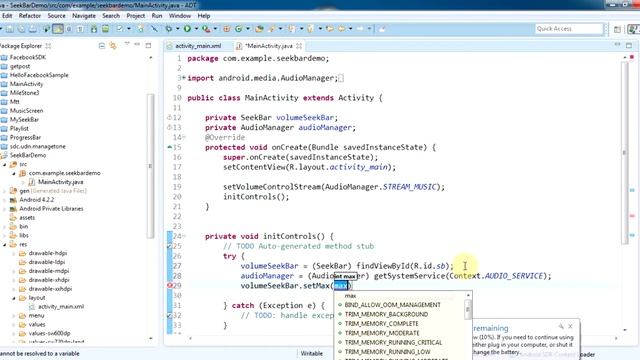
Task: Collapse the res folder node
Action: point(4,244)
